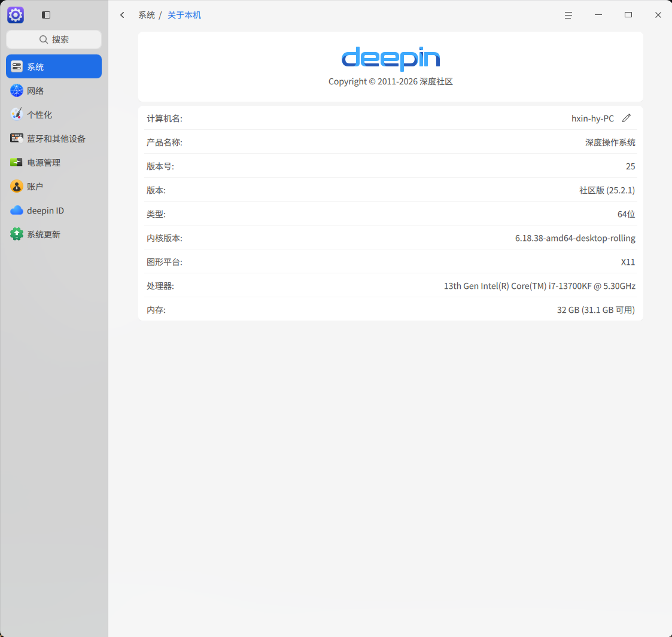
Task: Open 个性化 settings section
Action: point(54,114)
